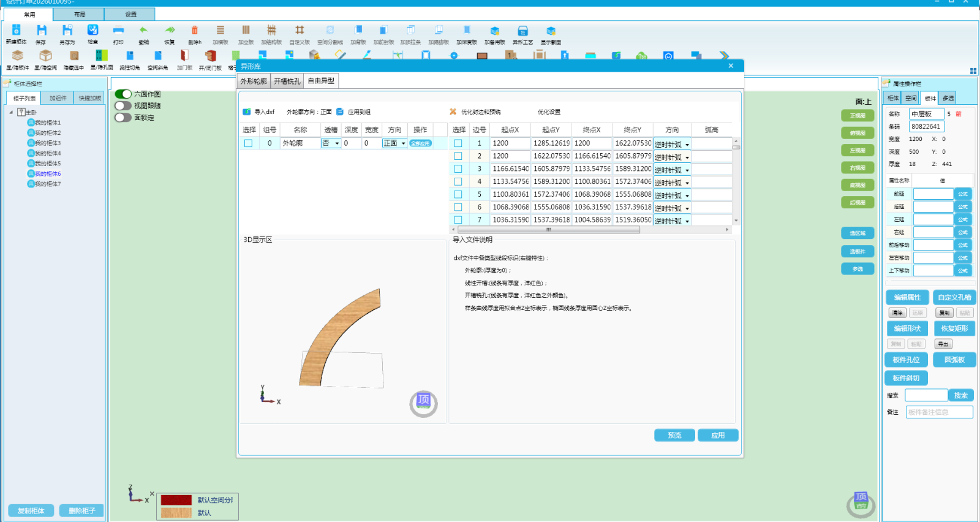Check the checkbox for edge row 7
Image resolution: width=980 pixels, height=522 pixels.
tap(458, 220)
